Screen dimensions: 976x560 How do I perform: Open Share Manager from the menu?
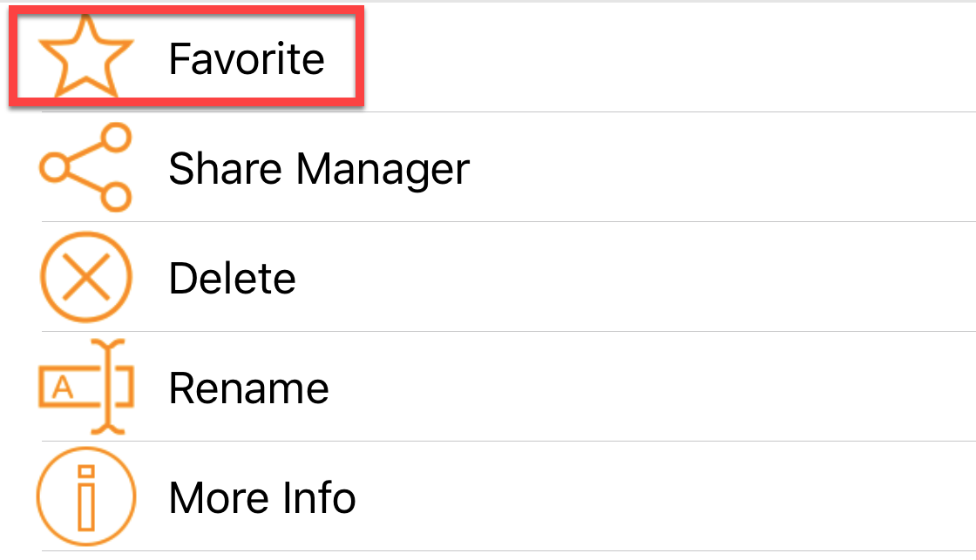(x=319, y=169)
